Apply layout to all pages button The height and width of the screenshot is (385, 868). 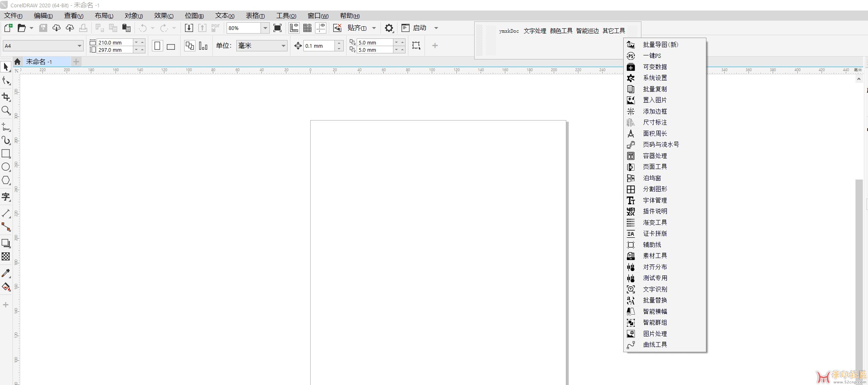[x=189, y=46]
